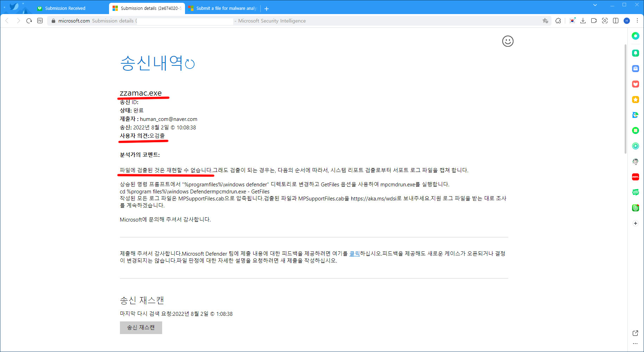Open Naver home button in toolbar
Image resolution: width=644 pixels, height=352 pixels.
40,21
